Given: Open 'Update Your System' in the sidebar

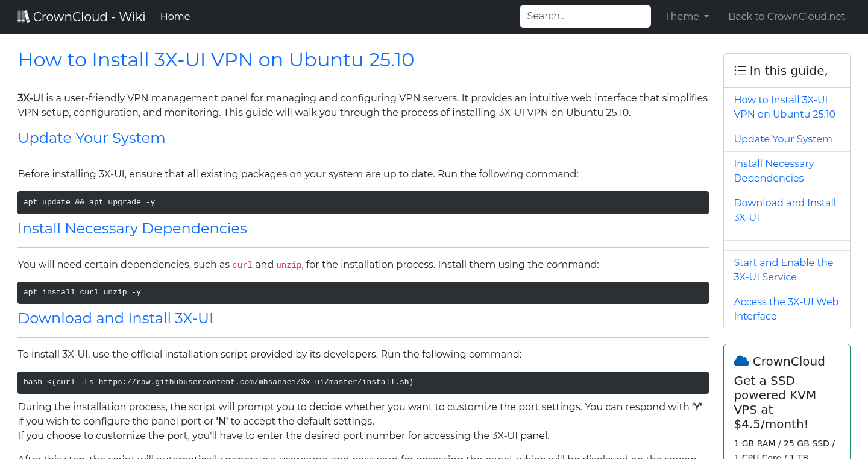Looking at the screenshot, I should pos(782,139).
